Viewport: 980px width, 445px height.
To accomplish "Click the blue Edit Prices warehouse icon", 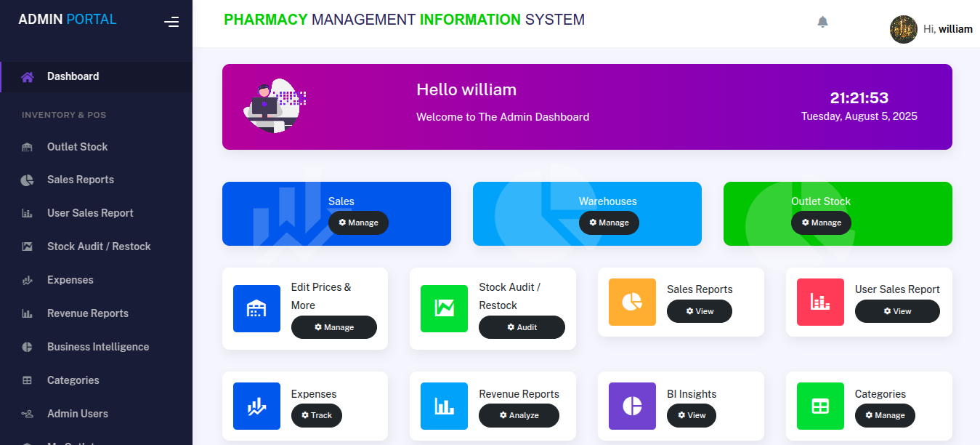I will tap(256, 308).
